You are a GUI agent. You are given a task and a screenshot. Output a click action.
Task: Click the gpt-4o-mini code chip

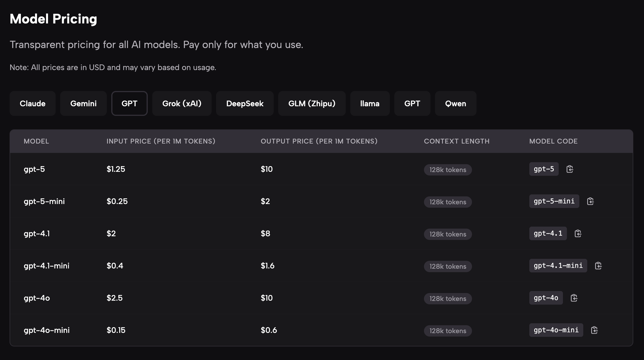(x=556, y=330)
